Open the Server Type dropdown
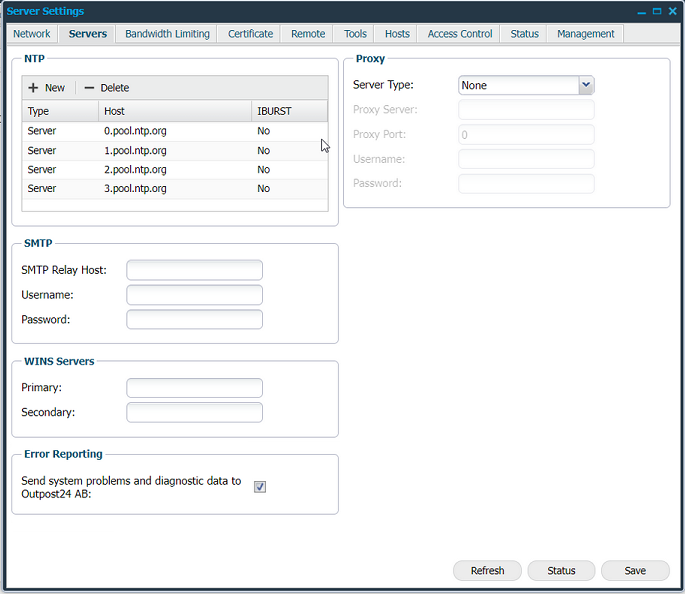The image size is (685, 594). pyautogui.click(x=586, y=85)
